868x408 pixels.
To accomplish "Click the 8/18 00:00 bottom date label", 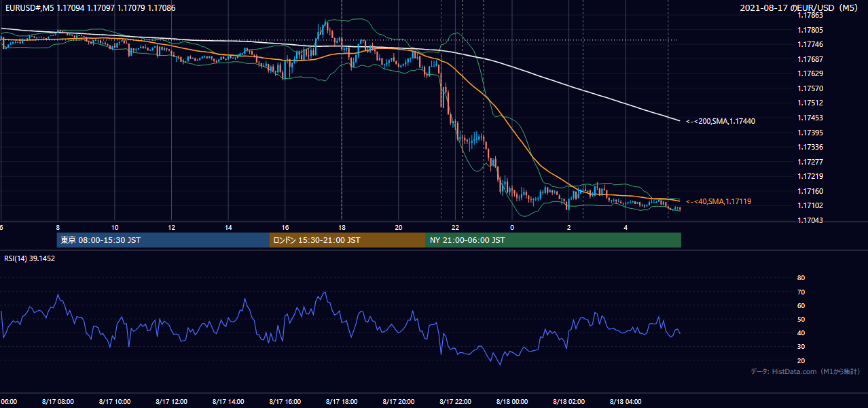I will tap(511, 401).
